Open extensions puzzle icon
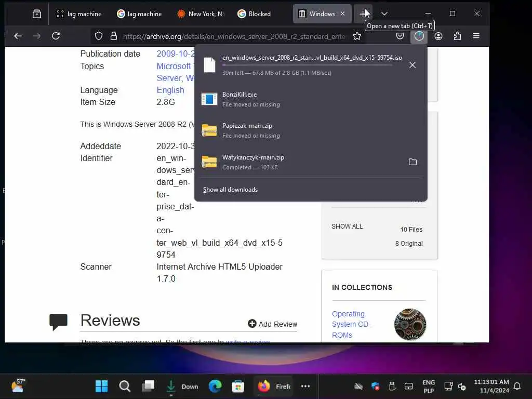Screen dimensions: 532x399 [x=457, y=36]
